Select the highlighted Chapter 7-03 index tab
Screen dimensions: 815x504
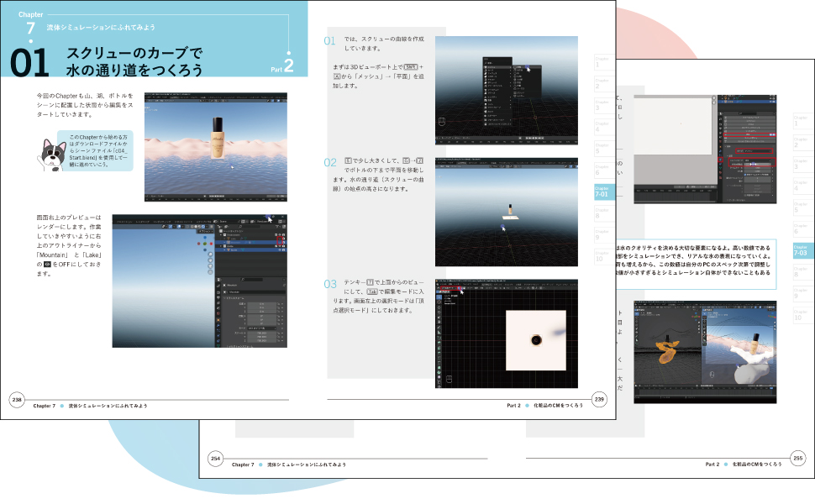tap(803, 251)
